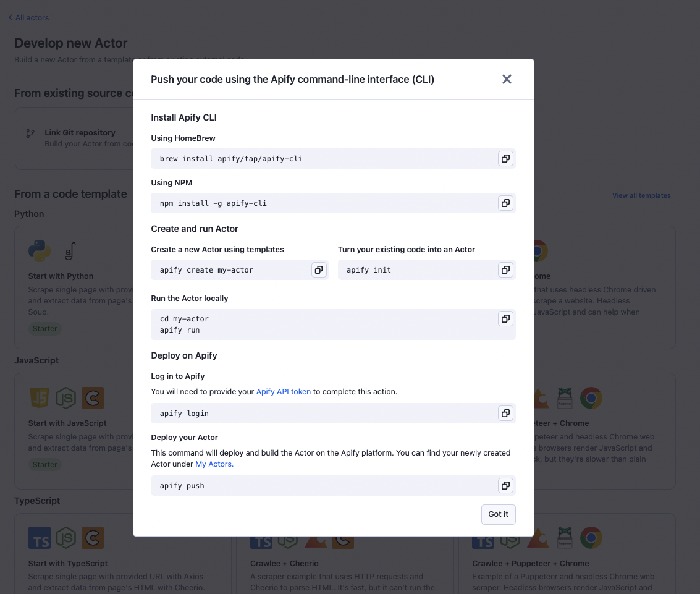
Task: Close the CLI instructions dialog
Action: click(507, 79)
